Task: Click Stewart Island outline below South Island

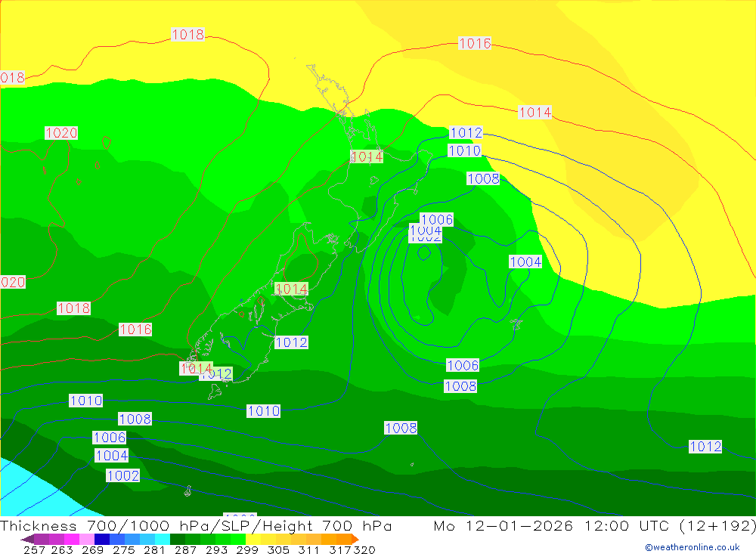Action: pyautogui.click(x=215, y=392)
